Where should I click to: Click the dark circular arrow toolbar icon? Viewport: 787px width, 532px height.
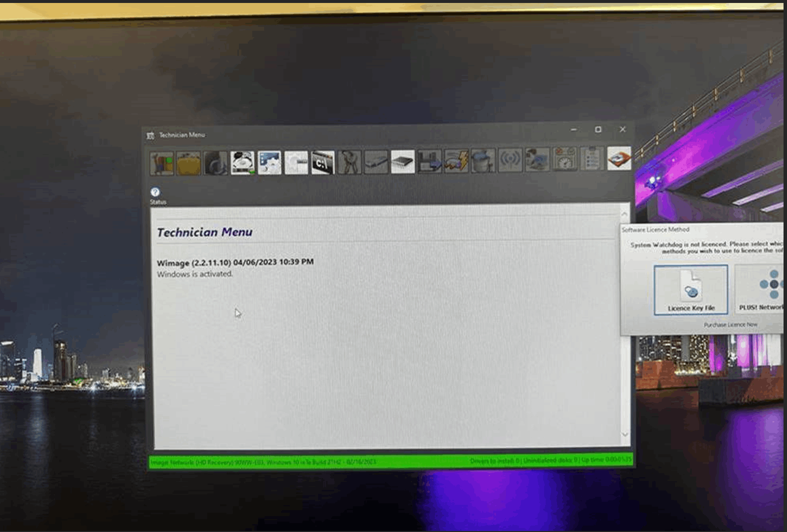click(216, 163)
